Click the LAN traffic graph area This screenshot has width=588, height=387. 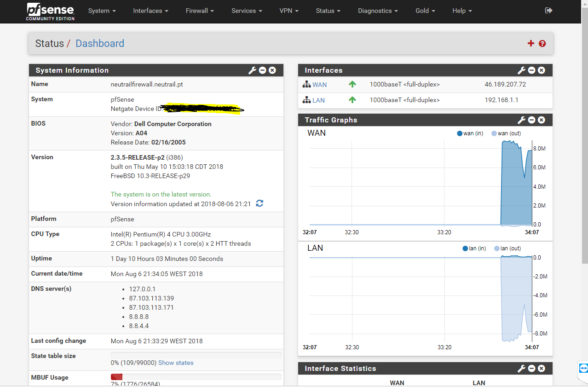point(421,300)
